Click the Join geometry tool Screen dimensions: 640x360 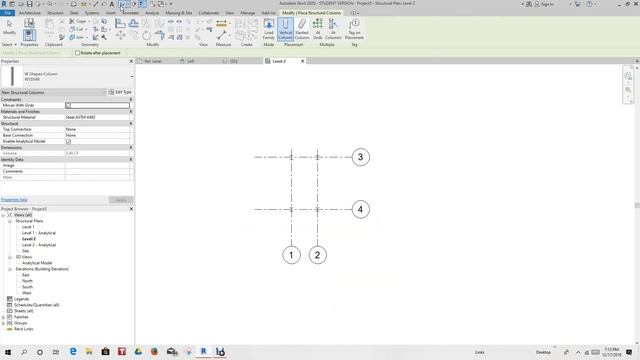coord(77,37)
